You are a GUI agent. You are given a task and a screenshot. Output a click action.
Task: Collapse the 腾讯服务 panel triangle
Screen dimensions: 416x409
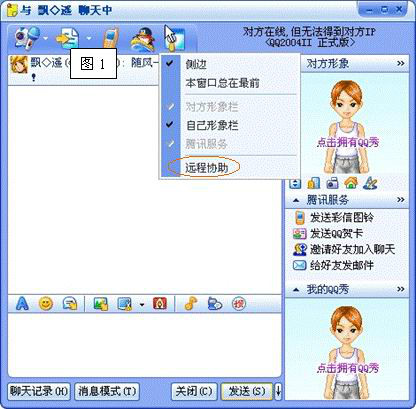point(296,200)
